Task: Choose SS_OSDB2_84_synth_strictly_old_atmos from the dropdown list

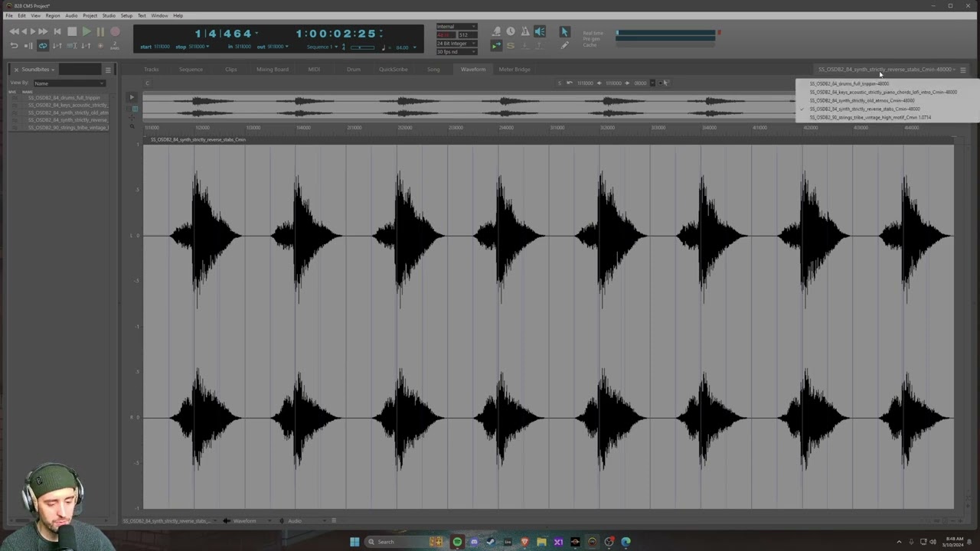Action: tap(861, 100)
